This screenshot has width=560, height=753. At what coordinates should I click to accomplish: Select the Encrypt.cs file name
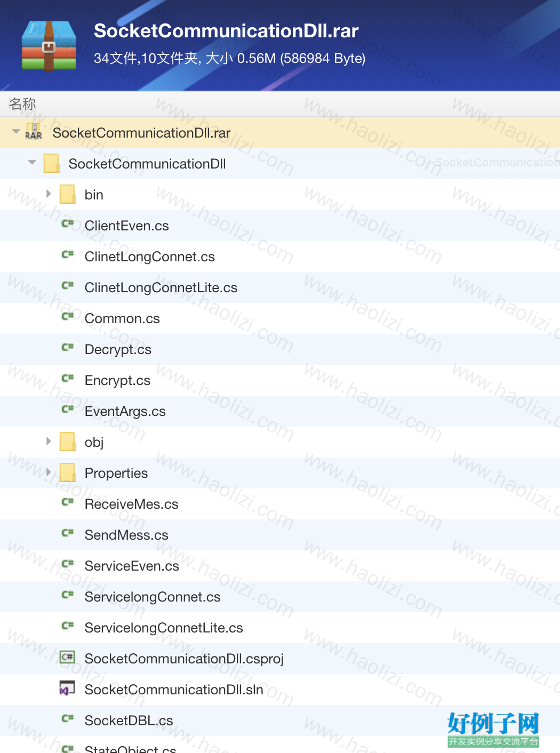pos(117,380)
